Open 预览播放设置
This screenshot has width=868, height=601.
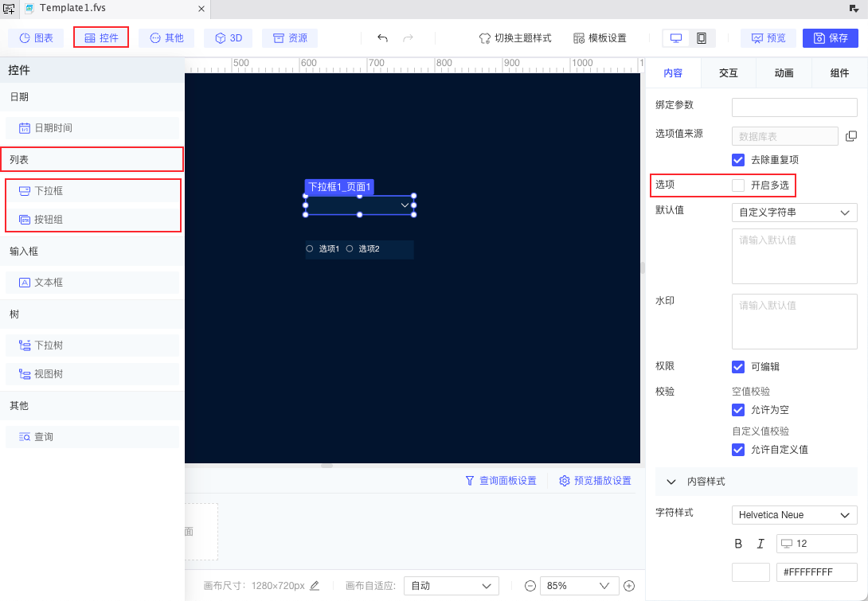[x=595, y=480]
